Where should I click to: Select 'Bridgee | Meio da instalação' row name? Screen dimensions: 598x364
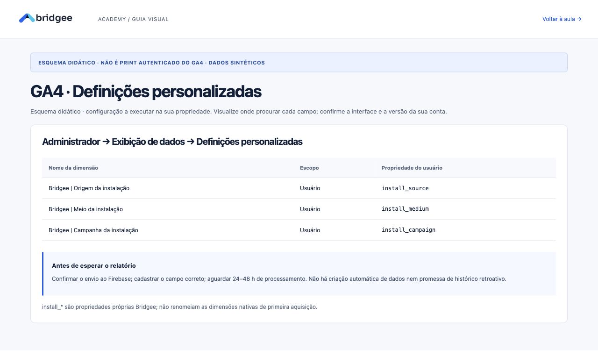point(85,209)
